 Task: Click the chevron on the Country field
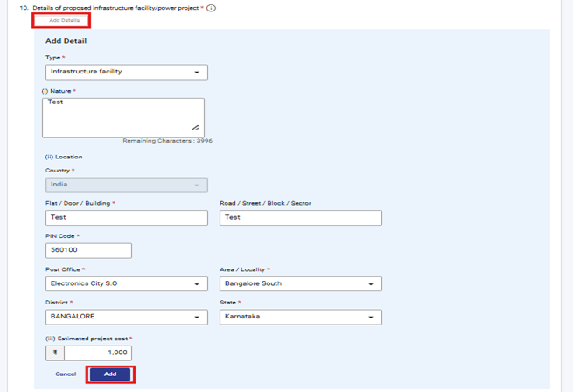click(197, 185)
